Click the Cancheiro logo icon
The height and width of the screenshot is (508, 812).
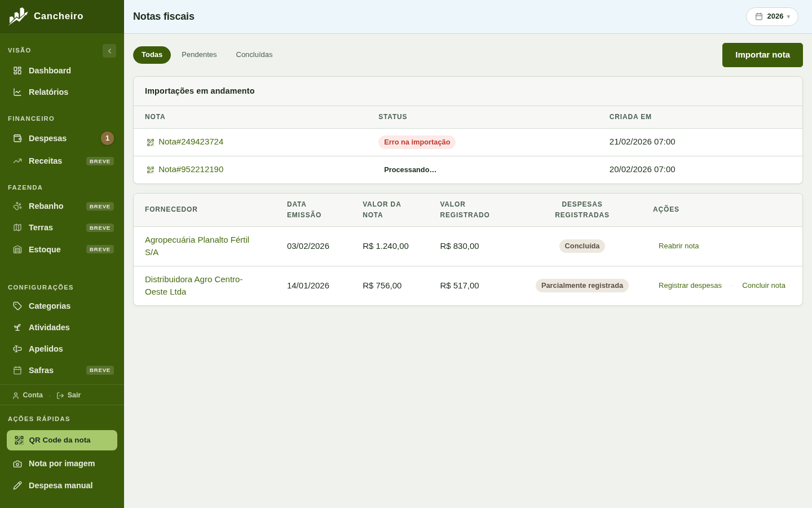(18, 16)
